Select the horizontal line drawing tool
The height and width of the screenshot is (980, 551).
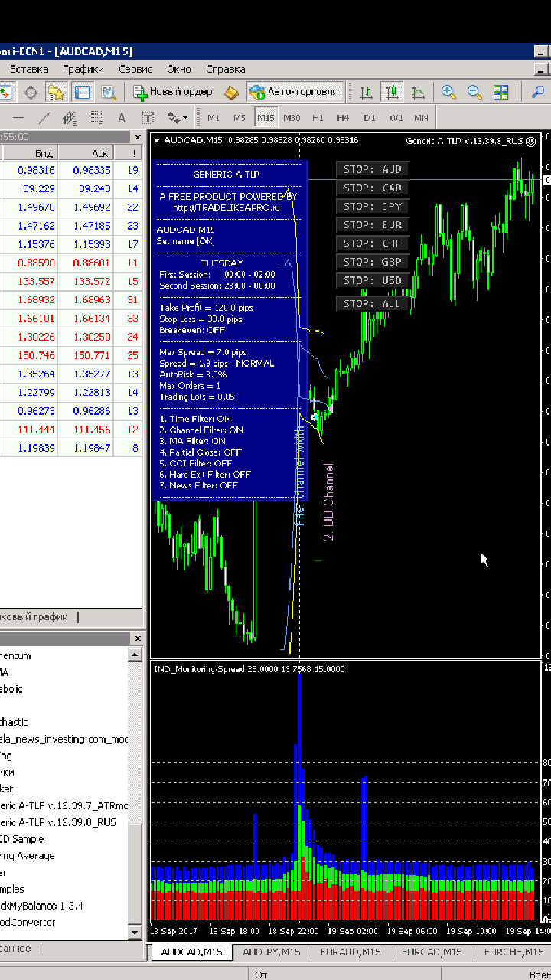(18, 118)
